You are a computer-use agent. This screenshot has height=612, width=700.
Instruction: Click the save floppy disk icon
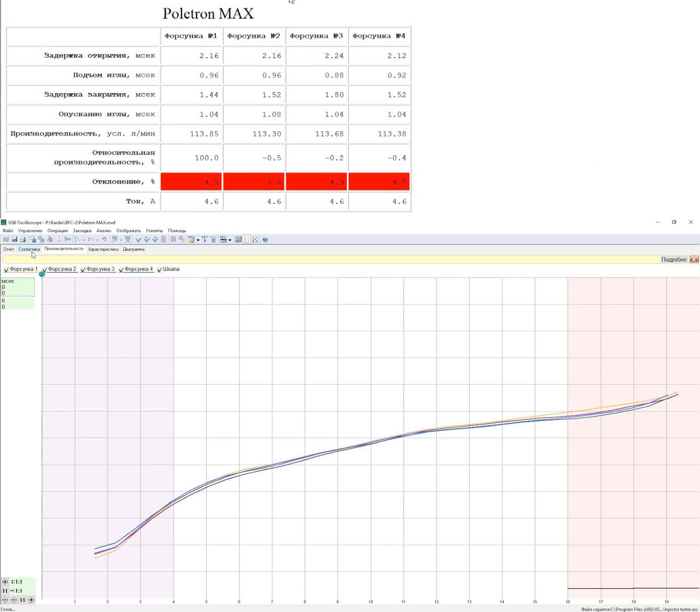[x=15, y=239]
